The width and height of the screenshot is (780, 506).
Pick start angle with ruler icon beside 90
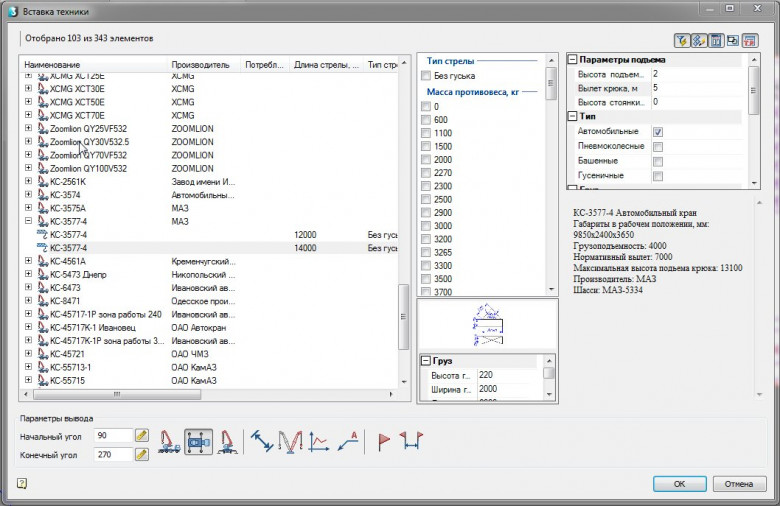(x=142, y=435)
